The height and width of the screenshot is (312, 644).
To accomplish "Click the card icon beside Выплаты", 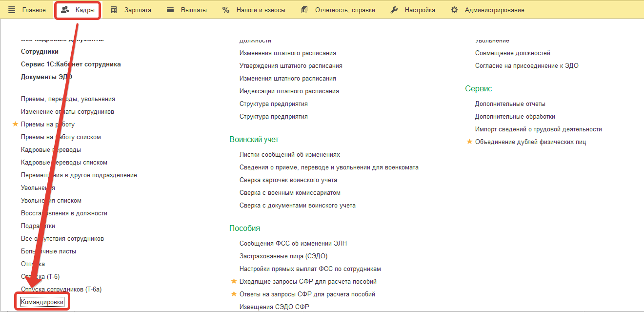I will point(170,10).
